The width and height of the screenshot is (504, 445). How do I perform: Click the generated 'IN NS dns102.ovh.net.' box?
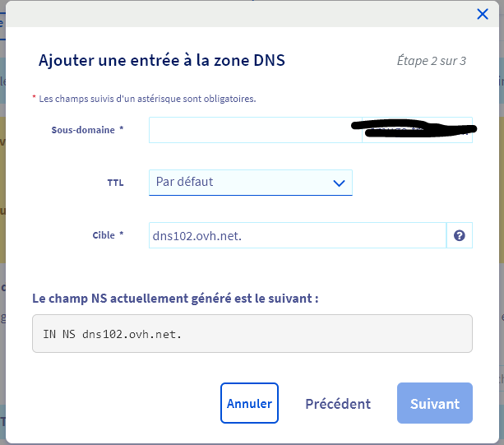tap(252, 333)
